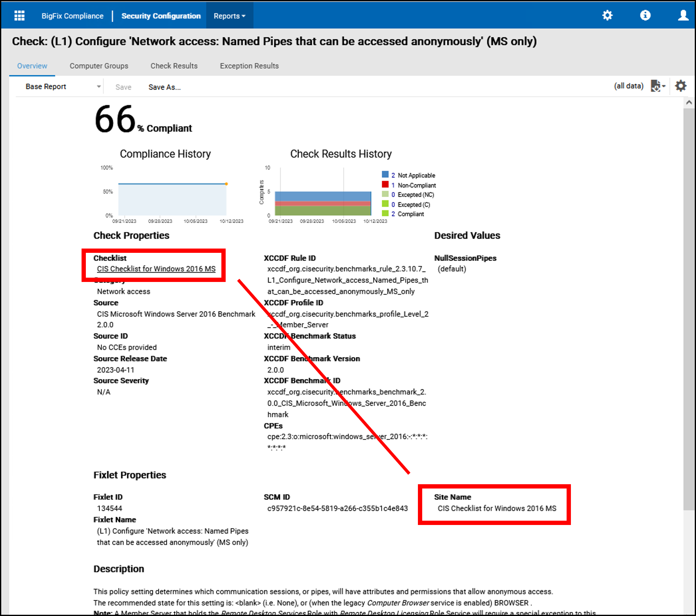Click the Compliant green legend square
Viewport: 696px width, 616px height.
coord(385,213)
